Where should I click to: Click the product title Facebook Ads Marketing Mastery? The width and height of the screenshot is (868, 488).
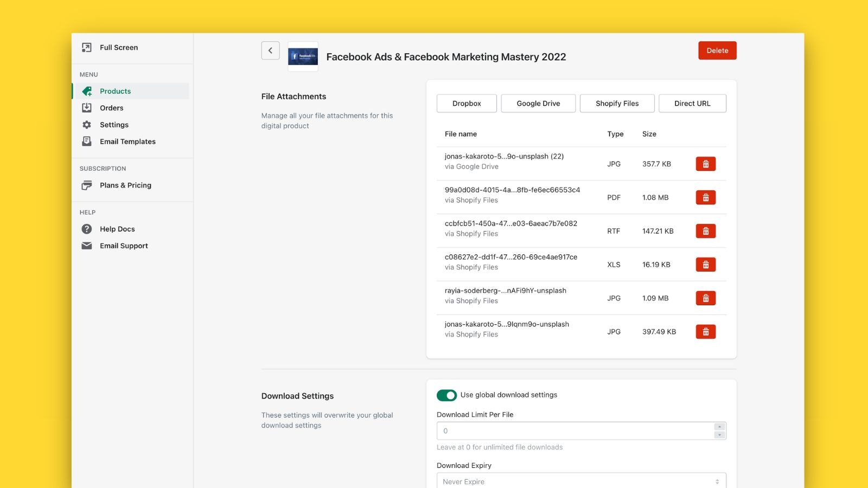pos(446,57)
